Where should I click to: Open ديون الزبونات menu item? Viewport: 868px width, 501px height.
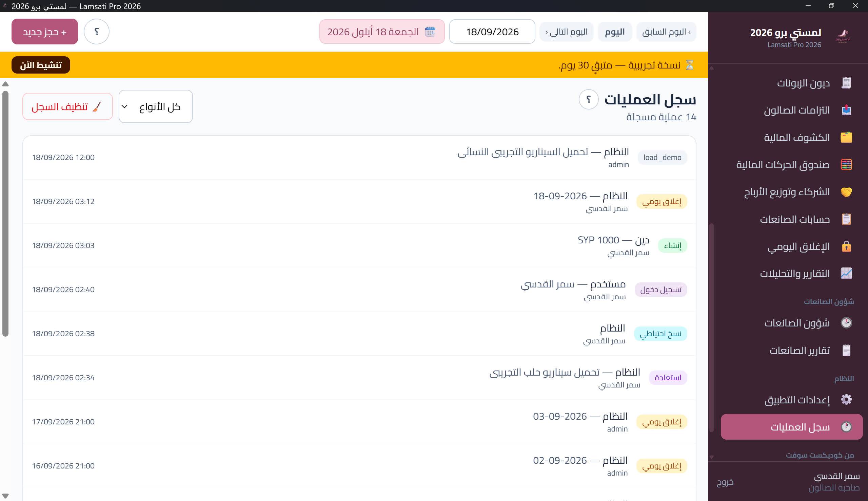coord(792,83)
